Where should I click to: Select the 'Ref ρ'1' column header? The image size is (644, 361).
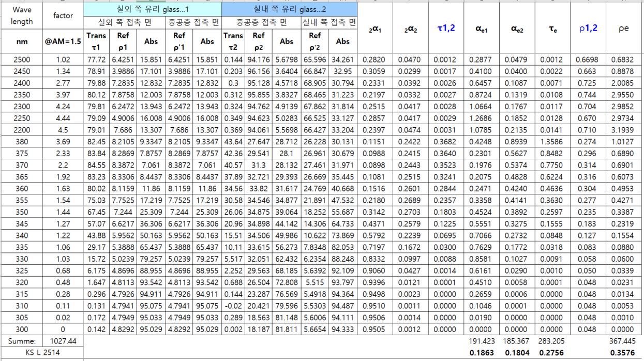pos(179,41)
